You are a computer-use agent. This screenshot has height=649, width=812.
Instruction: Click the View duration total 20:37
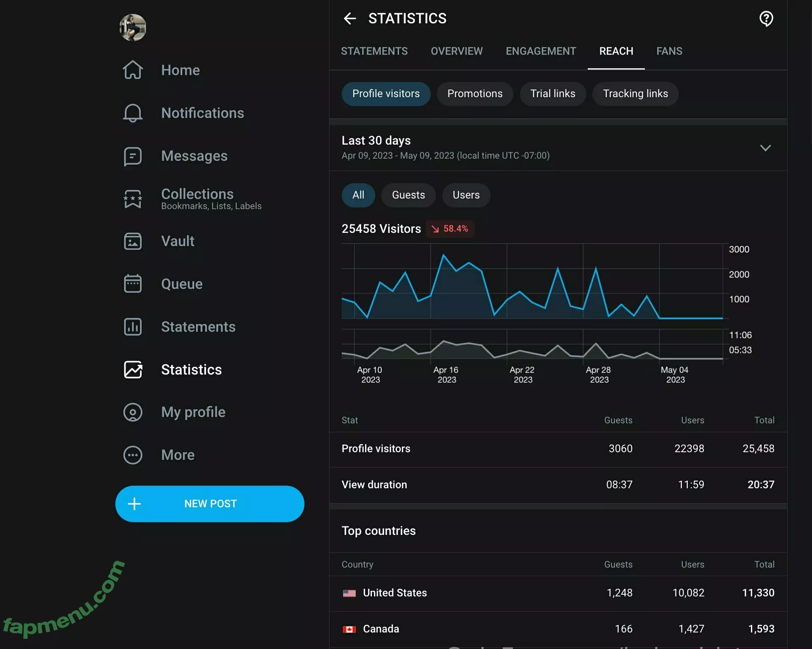click(x=761, y=485)
